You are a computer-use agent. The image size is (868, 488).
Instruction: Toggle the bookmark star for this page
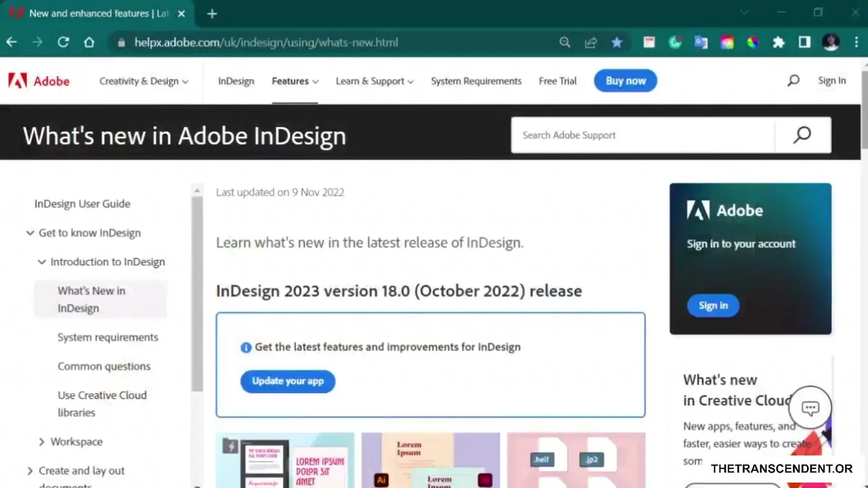click(x=616, y=42)
